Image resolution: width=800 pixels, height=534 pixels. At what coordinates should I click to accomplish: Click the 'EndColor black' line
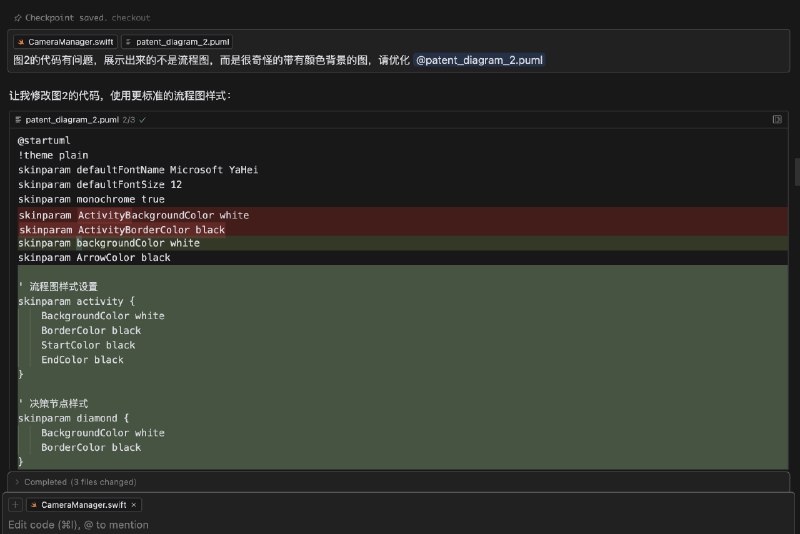[x=82, y=360]
